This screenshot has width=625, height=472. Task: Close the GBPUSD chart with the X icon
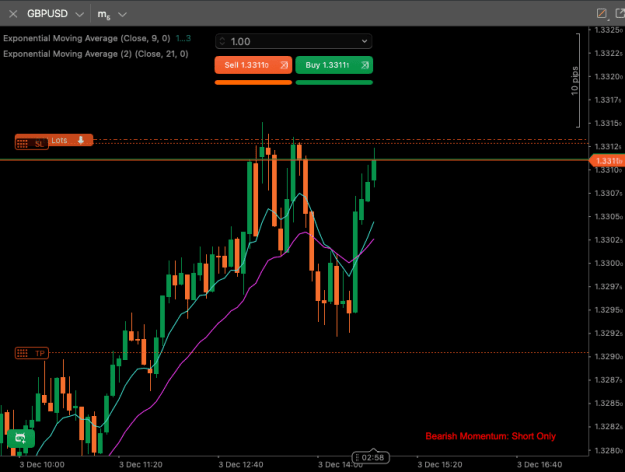[13, 14]
